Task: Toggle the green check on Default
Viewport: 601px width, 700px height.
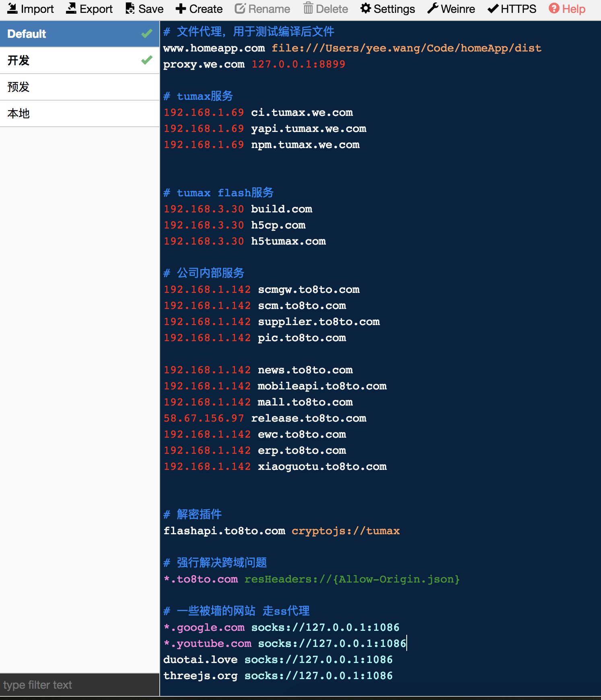Action: (x=147, y=33)
